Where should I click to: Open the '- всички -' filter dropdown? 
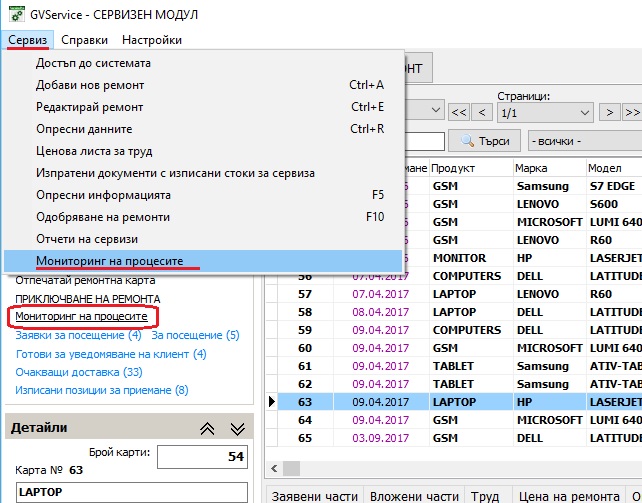[585, 141]
